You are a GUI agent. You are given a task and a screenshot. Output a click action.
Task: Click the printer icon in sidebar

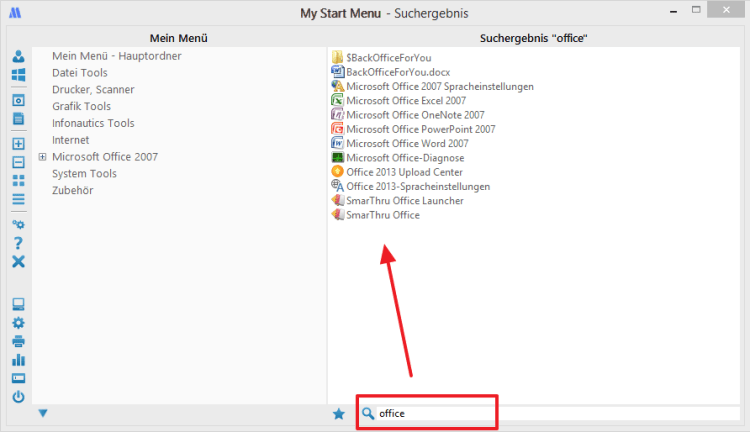pos(18,342)
